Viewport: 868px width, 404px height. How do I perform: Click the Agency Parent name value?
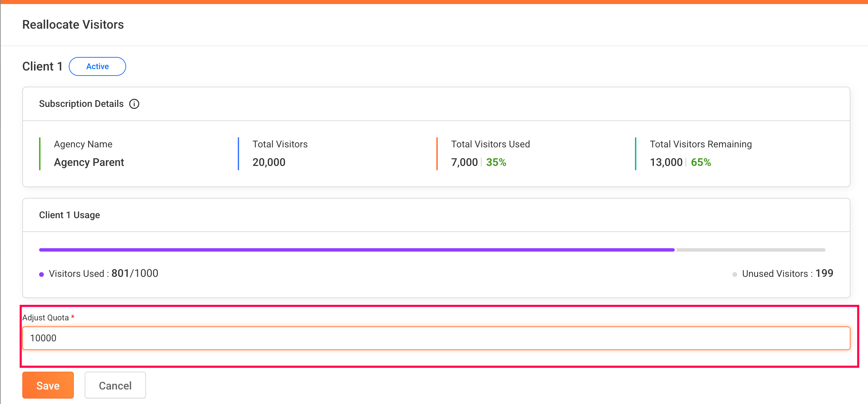tap(89, 162)
